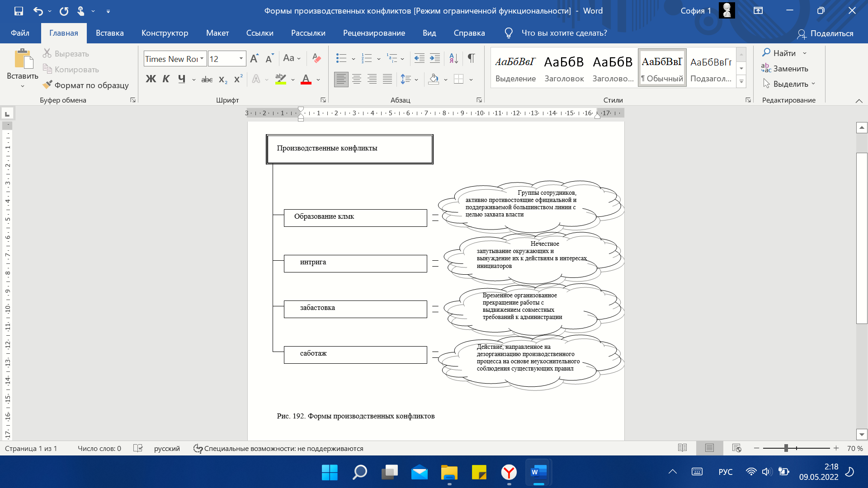Open the Вставка ribbon tab
The image size is (868, 488).
(109, 33)
